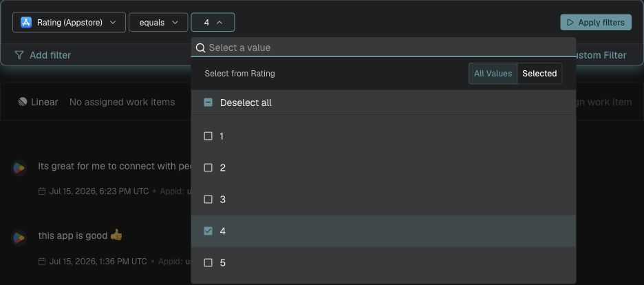Image resolution: width=644 pixels, height=285 pixels.
Task: Uncheck the rating value 4 checkbox
Action: pyautogui.click(x=208, y=231)
